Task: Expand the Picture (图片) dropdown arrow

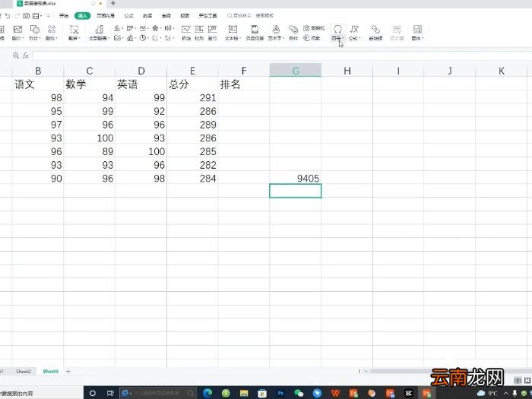Action: click(23, 38)
